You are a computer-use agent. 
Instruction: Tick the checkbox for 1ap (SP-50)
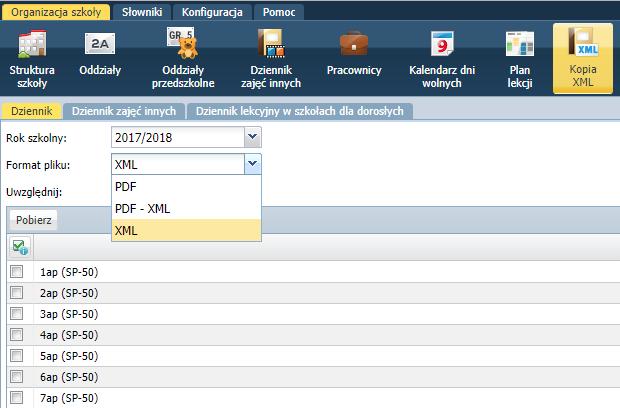[17, 272]
